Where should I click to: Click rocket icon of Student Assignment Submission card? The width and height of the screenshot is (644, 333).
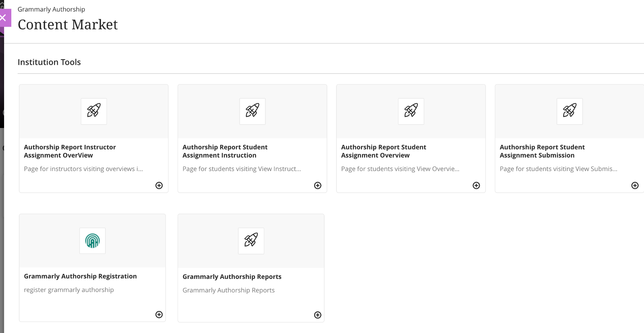570,111
